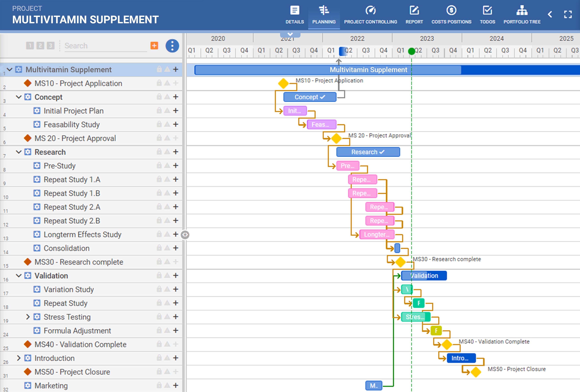
Task: Toggle outline level 1 button
Action: (30, 46)
